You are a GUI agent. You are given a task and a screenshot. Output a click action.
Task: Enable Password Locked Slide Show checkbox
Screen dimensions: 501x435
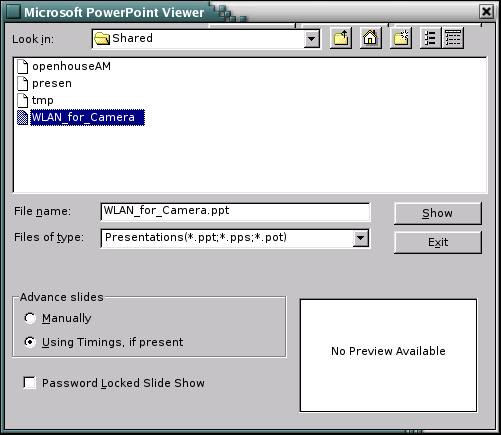click(30, 382)
